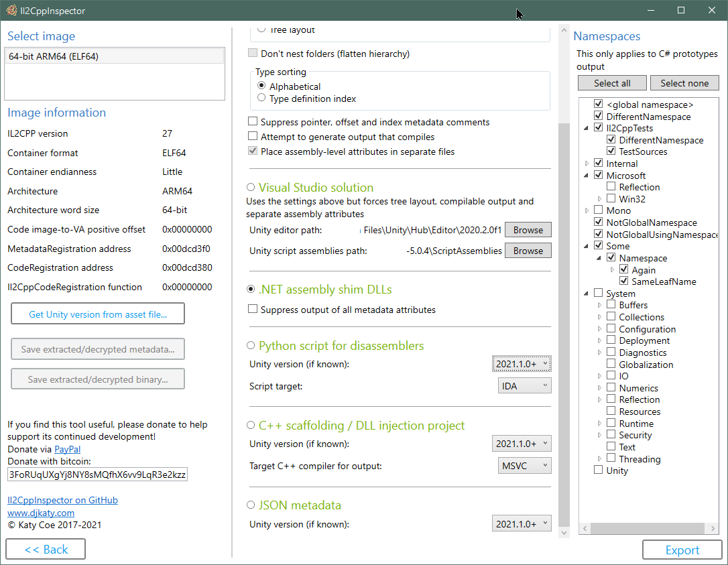Click the Il2CppInspector application icon
This screenshot has height=565, width=728.
pyautogui.click(x=11, y=10)
